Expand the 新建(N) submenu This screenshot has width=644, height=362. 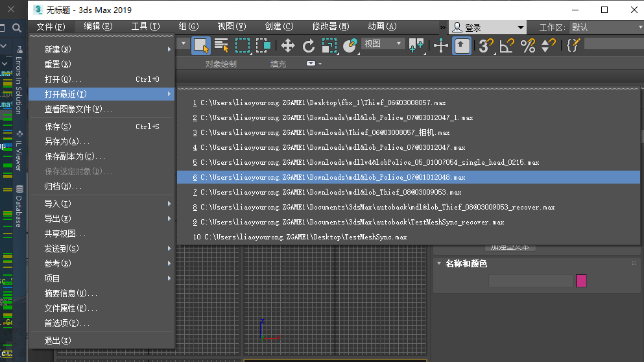101,49
